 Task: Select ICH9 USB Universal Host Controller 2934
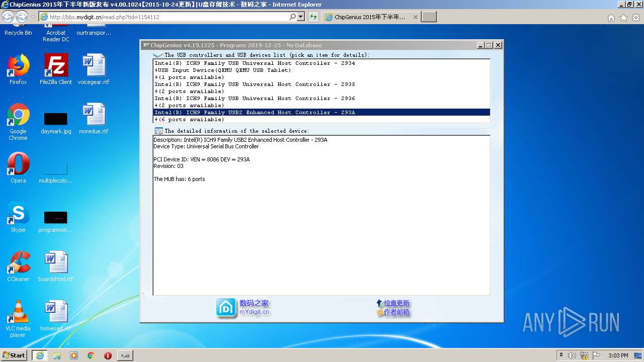click(321, 63)
